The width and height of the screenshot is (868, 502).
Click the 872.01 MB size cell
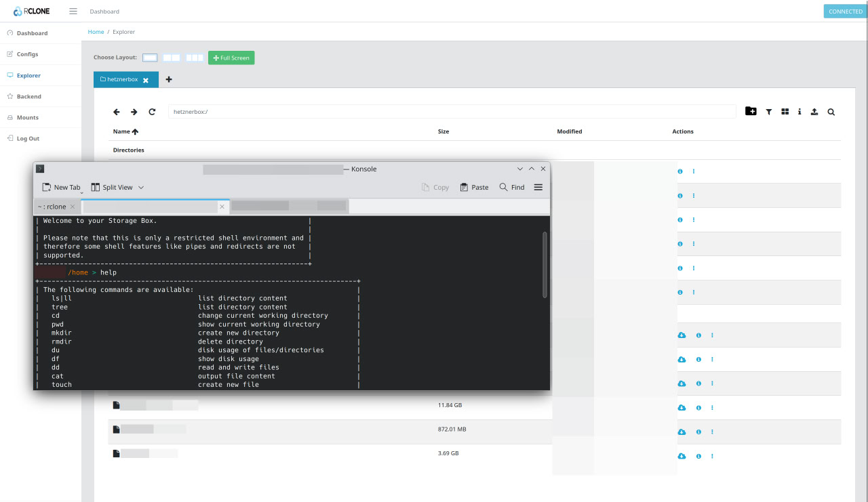pos(452,430)
